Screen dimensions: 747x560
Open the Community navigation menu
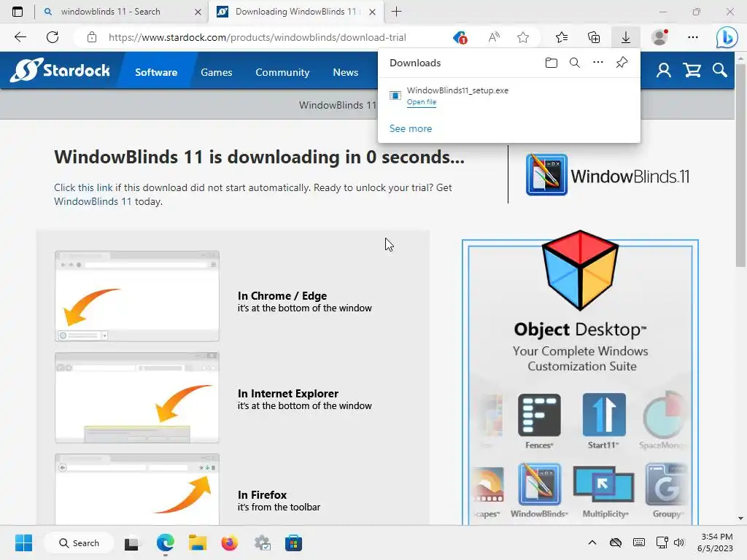click(282, 72)
